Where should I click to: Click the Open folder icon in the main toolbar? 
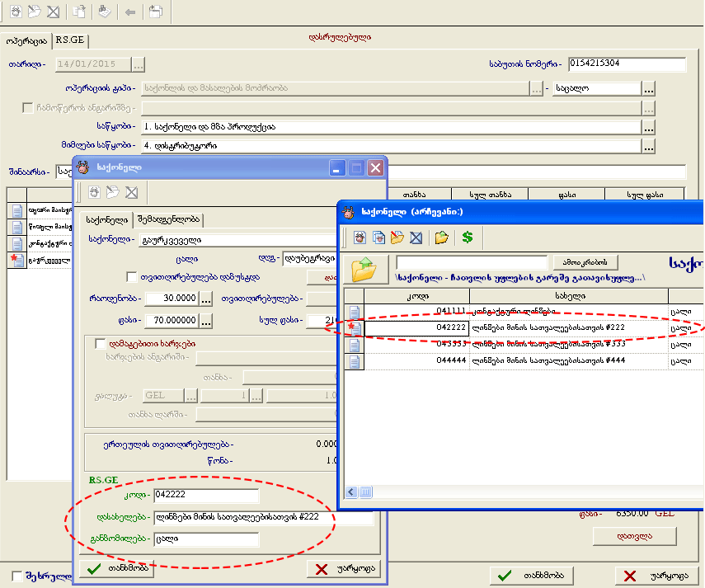coord(34,12)
